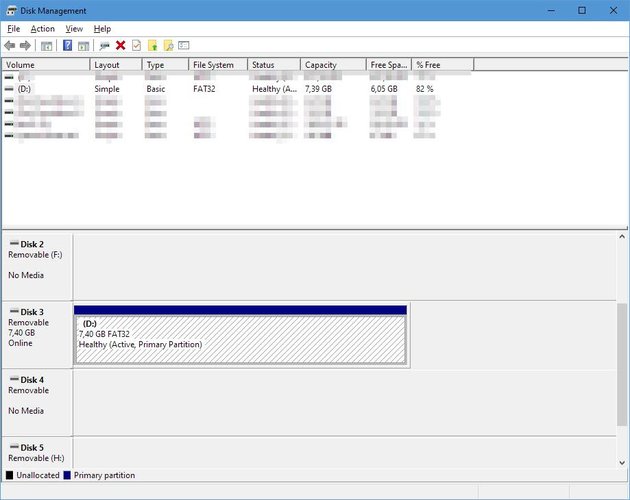Click the FAT32 file system cell
This screenshot has height=500, width=630.
click(x=204, y=89)
